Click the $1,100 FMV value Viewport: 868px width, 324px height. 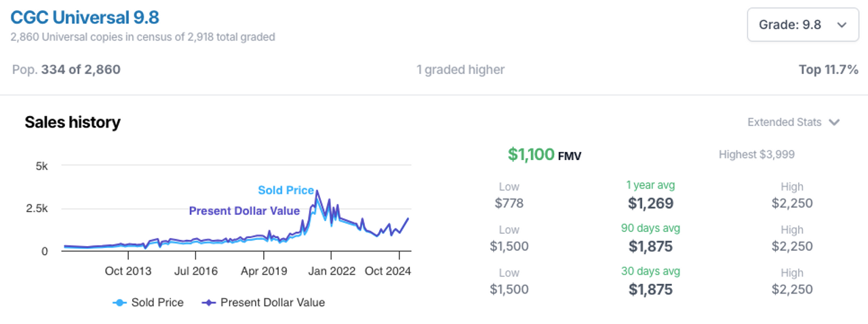pos(531,155)
